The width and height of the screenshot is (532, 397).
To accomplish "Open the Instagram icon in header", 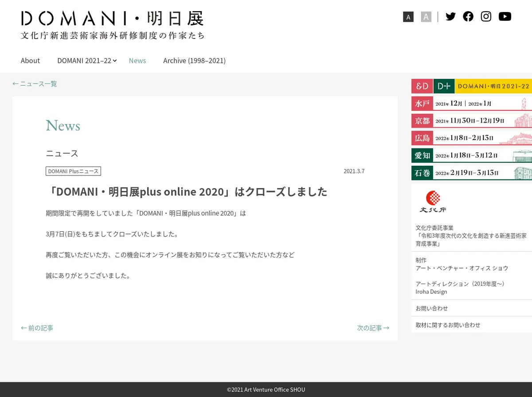I will point(486,16).
